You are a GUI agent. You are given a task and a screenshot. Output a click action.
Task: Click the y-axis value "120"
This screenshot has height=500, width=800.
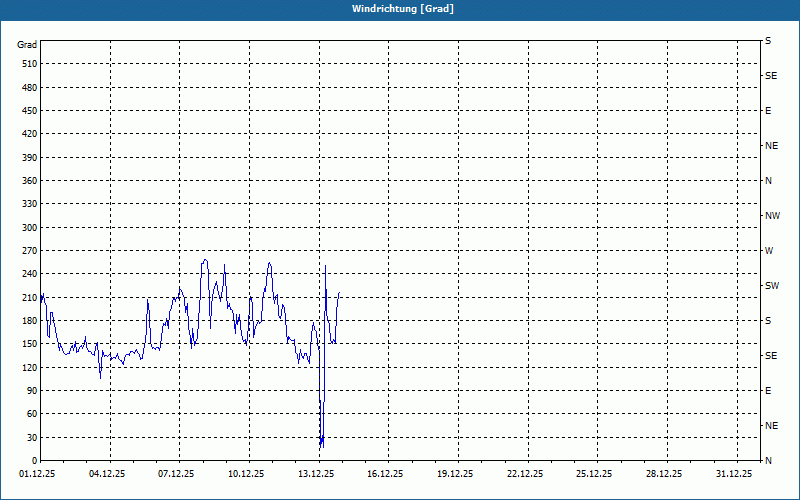(30, 367)
